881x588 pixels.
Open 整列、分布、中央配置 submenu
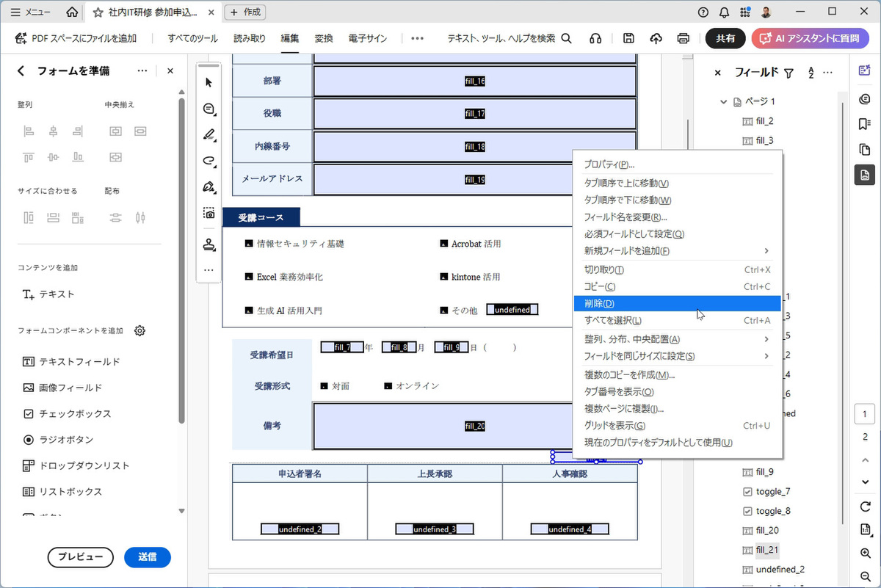point(677,339)
